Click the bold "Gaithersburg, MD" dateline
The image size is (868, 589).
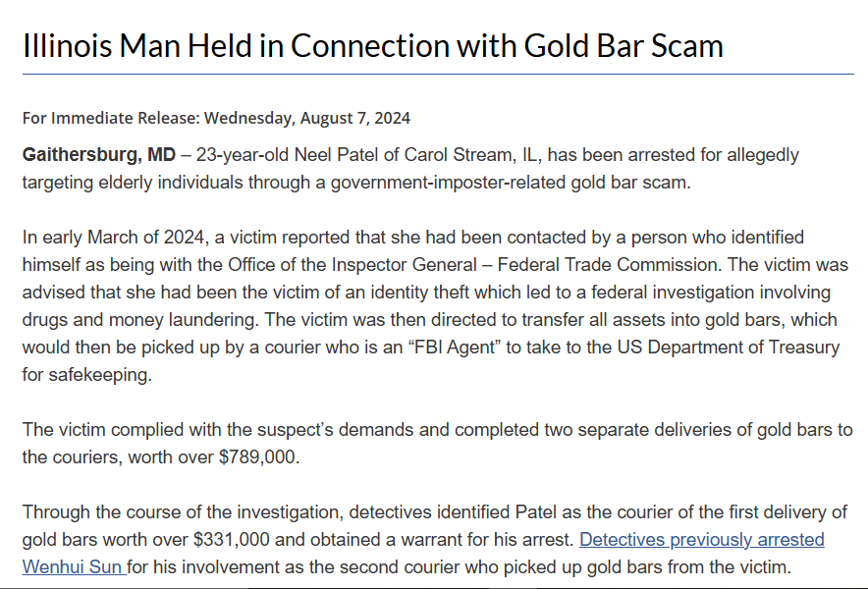(x=98, y=154)
